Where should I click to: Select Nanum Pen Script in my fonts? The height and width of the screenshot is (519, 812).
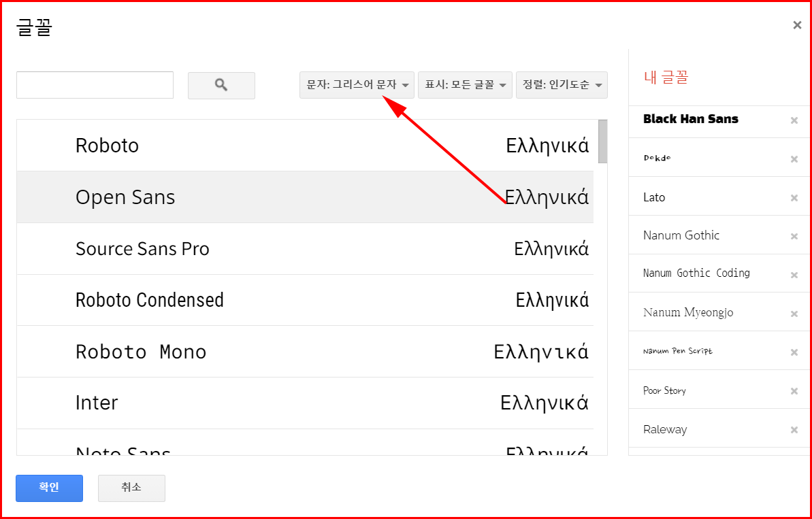click(677, 351)
